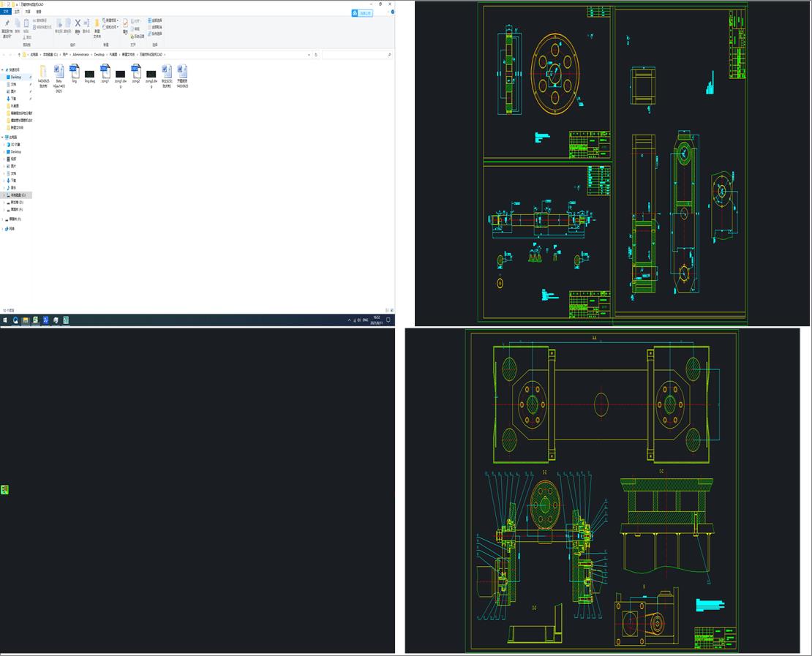
Task: Go to local disk (C:) breadcrumb segment
Action: pos(50,54)
